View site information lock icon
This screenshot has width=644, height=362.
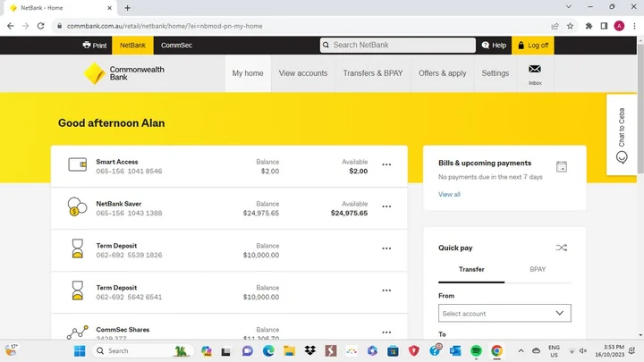(x=60, y=26)
